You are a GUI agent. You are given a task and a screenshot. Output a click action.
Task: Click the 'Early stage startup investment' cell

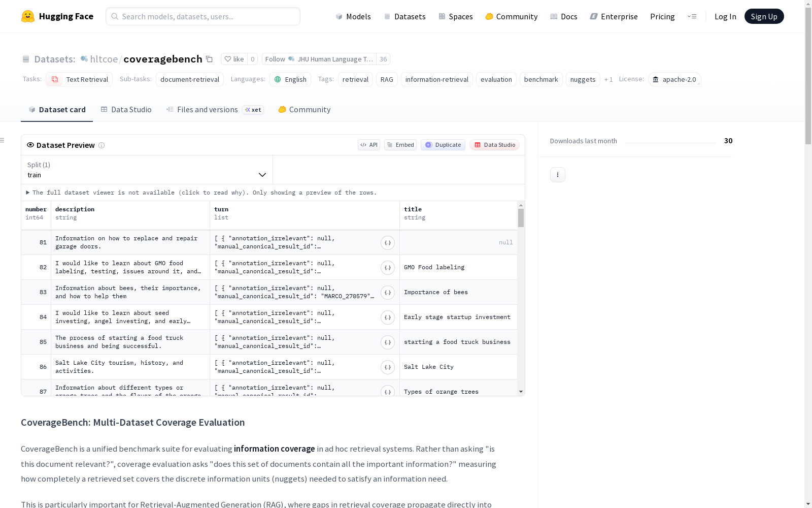(x=458, y=317)
